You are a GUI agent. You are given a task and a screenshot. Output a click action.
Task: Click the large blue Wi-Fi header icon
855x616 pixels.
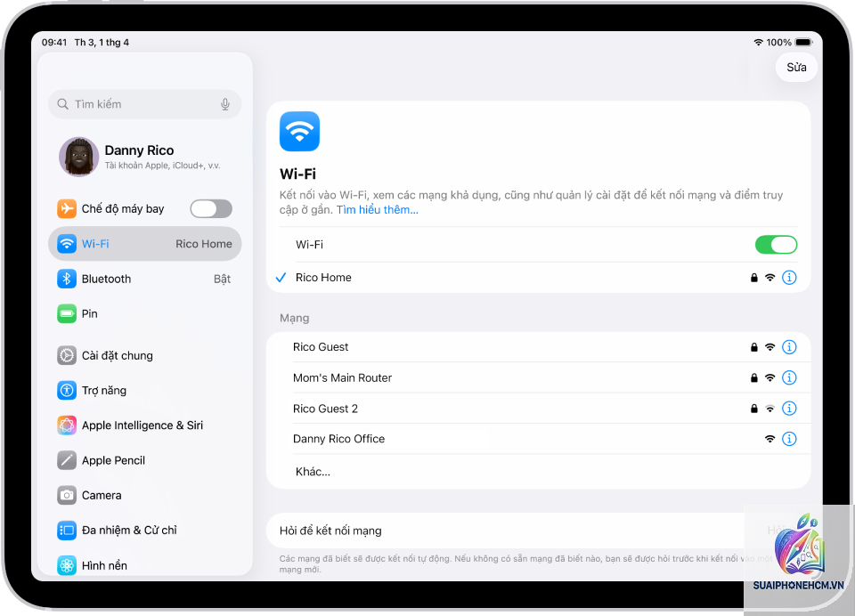click(299, 132)
